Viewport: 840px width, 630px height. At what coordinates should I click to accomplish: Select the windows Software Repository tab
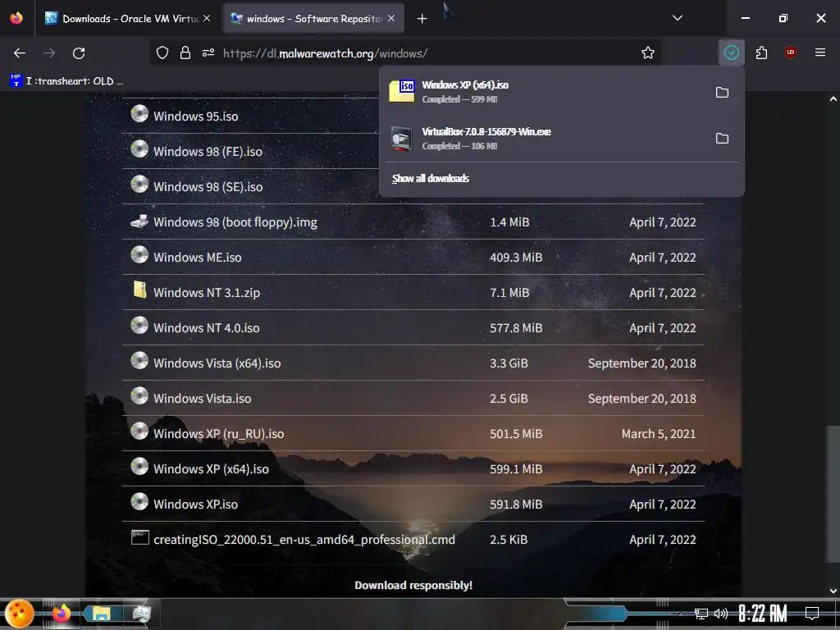(x=313, y=19)
